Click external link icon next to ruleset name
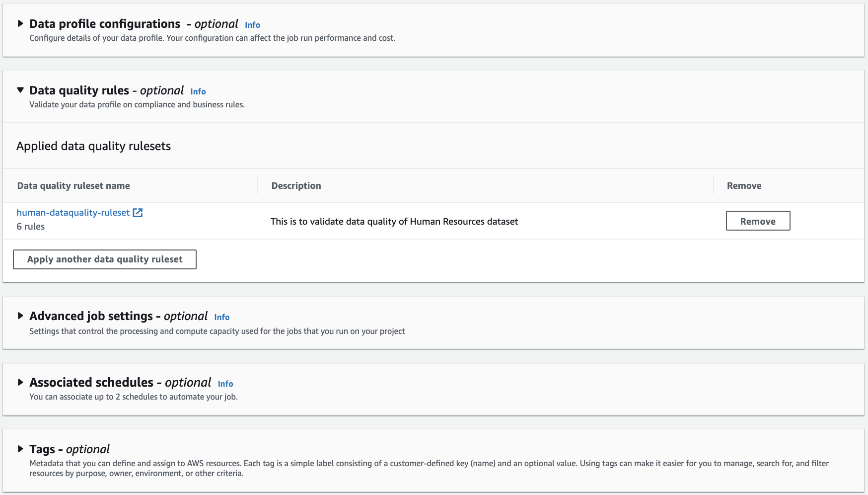Image resolution: width=868 pixels, height=495 pixels. [x=138, y=213]
